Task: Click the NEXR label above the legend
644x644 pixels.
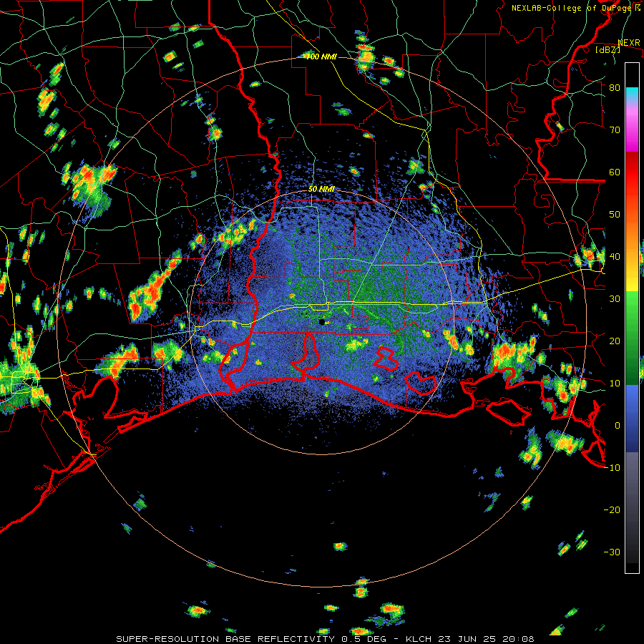Action: coord(629,42)
